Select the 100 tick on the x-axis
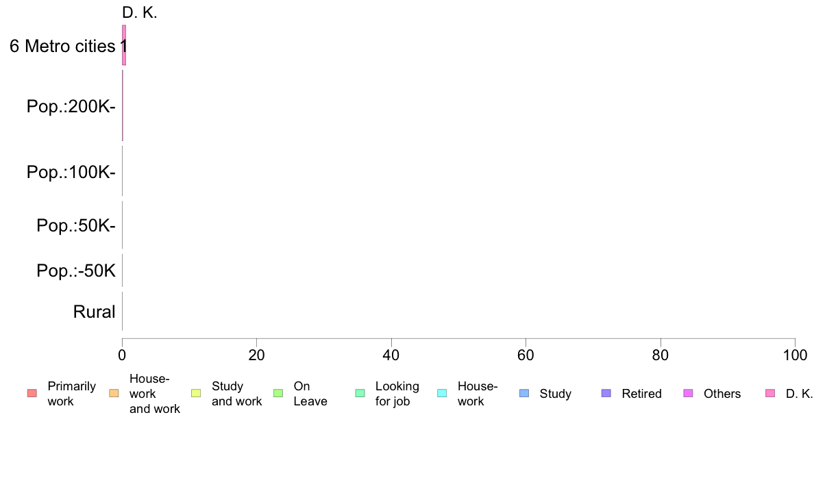814x504 pixels. pos(795,355)
